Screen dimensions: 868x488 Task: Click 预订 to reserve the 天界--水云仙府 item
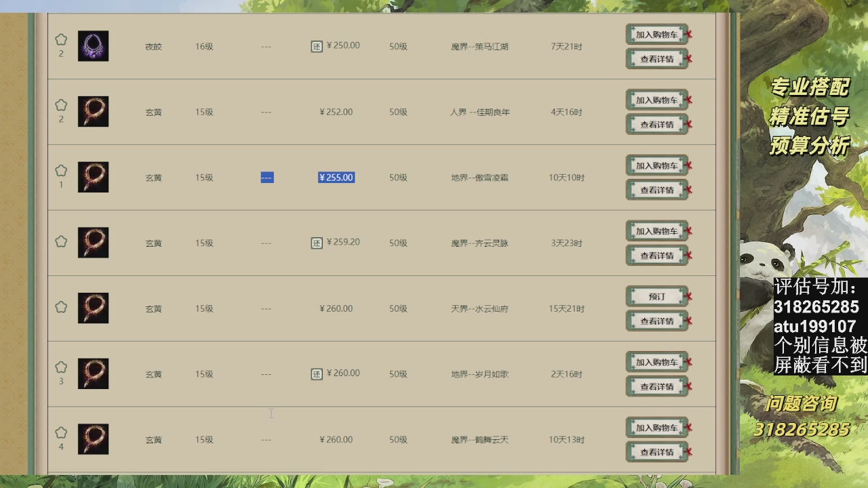click(x=656, y=296)
